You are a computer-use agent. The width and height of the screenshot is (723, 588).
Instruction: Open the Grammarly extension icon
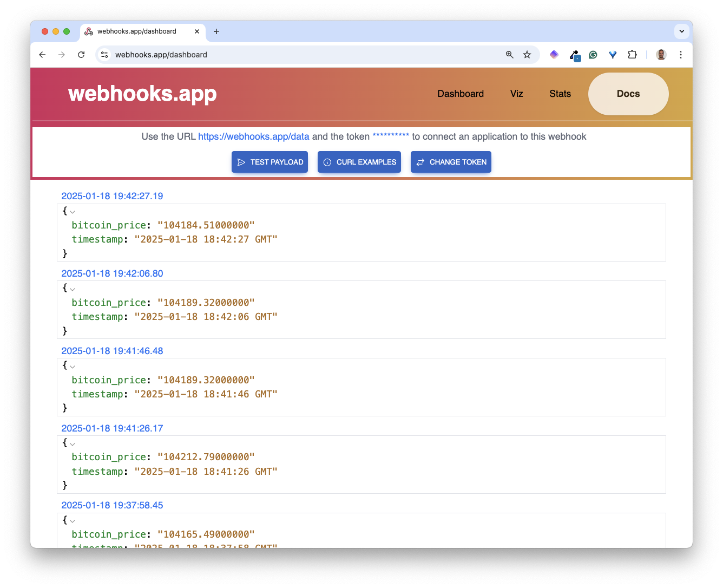(x=593, y=55)
